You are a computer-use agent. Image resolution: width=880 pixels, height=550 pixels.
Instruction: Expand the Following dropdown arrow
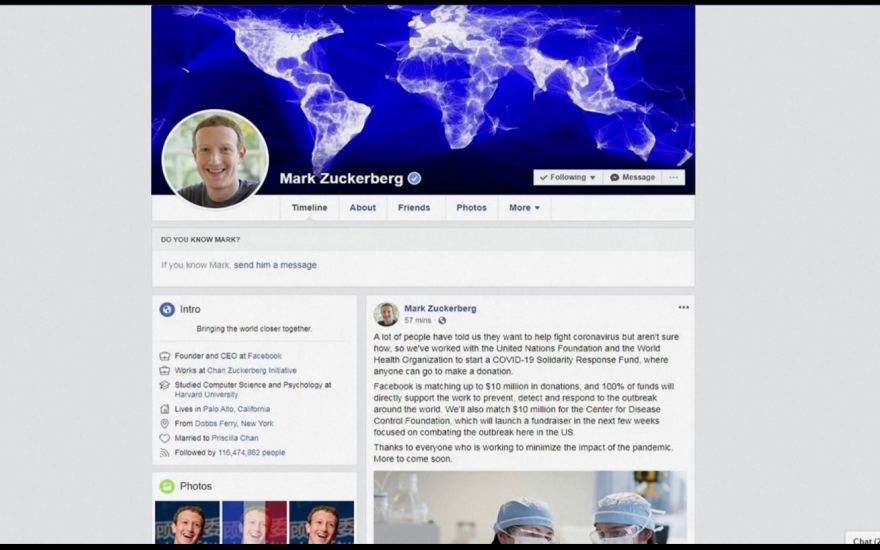(592, 178)
